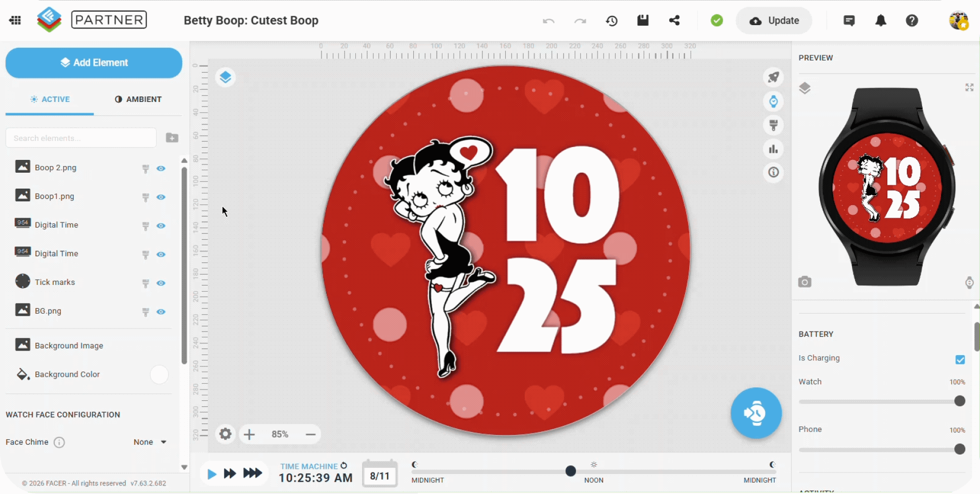980x494 pixels.
Task: Select the ACTIVE tab
Action: click(50, 99)
